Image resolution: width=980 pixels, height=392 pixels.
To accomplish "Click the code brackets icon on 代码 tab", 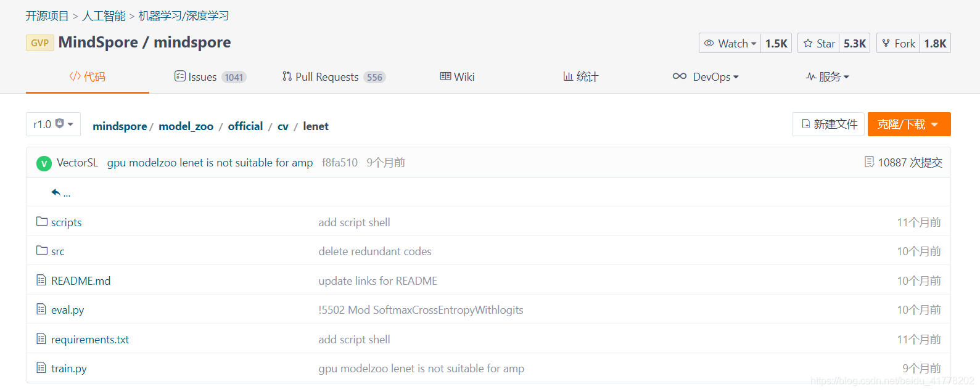I will point(75,76).
